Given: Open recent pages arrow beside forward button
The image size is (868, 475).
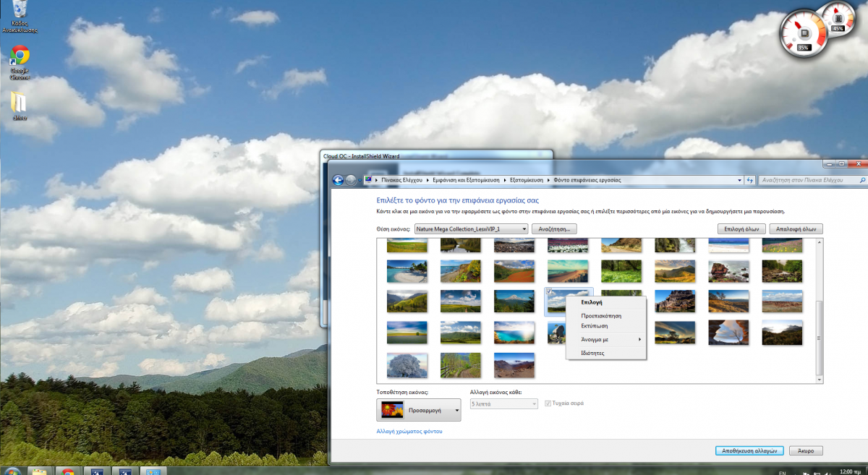Looking at the screenshot, I should tap(361, 180).
